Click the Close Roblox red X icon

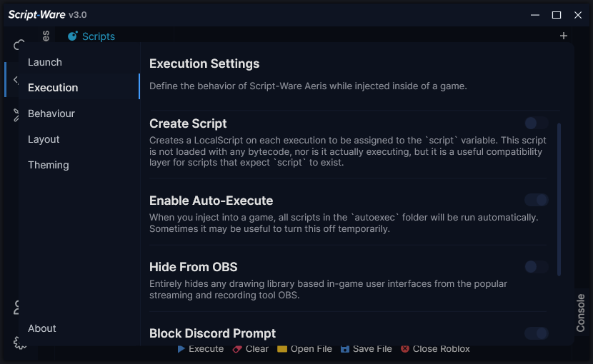click(405, 349)
